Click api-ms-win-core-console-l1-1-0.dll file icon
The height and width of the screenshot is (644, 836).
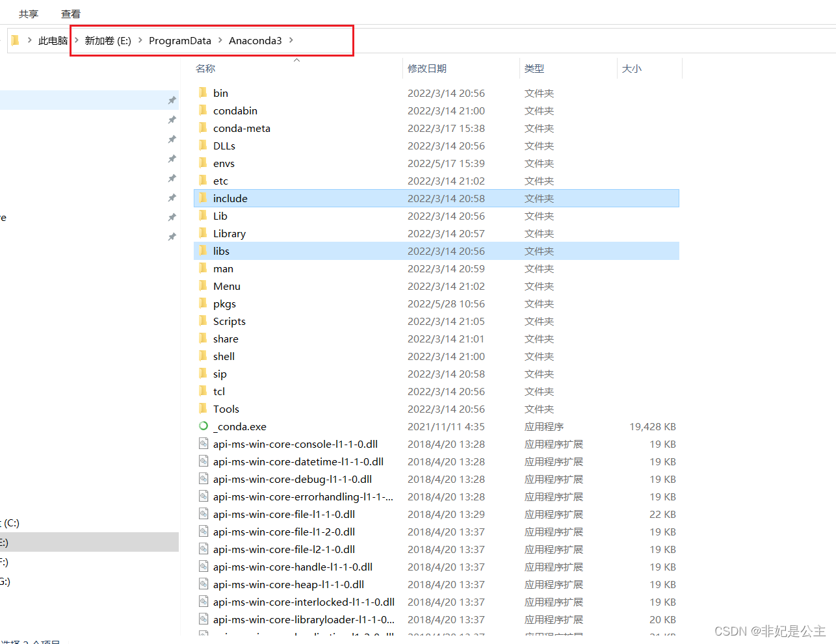point(203,443)
